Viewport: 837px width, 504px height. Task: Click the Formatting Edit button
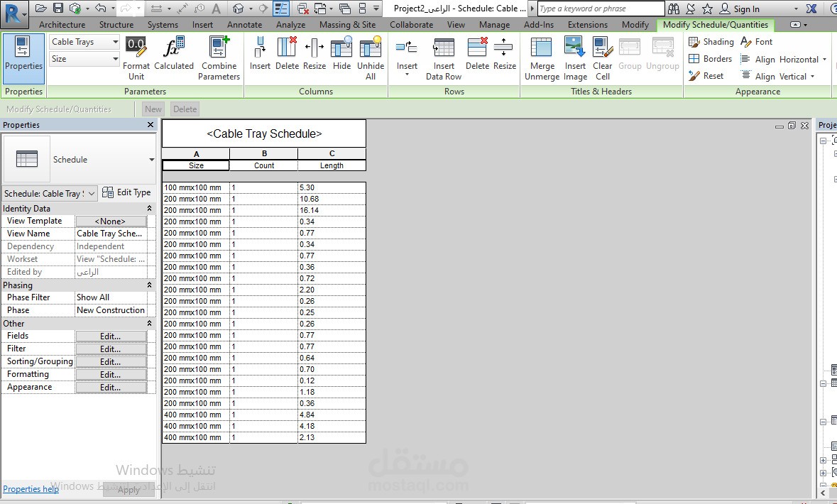[111, 375]
